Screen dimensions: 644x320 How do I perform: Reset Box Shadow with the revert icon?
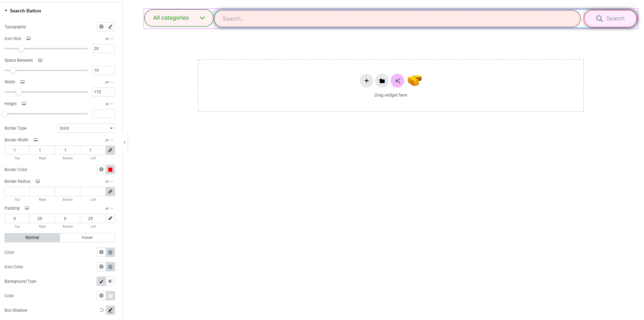[x=102, y=310]
